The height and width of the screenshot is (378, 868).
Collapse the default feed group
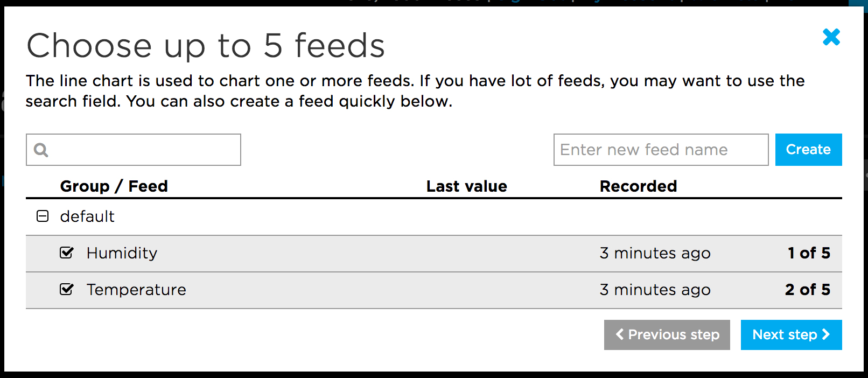43,216
